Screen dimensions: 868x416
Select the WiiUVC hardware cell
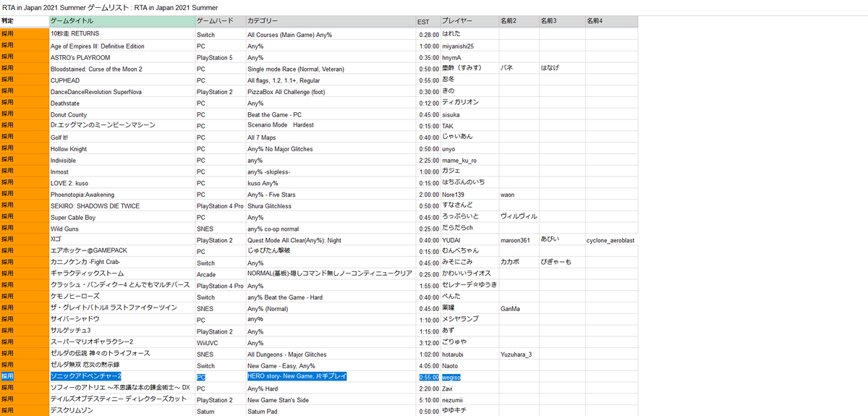(220, 342)
